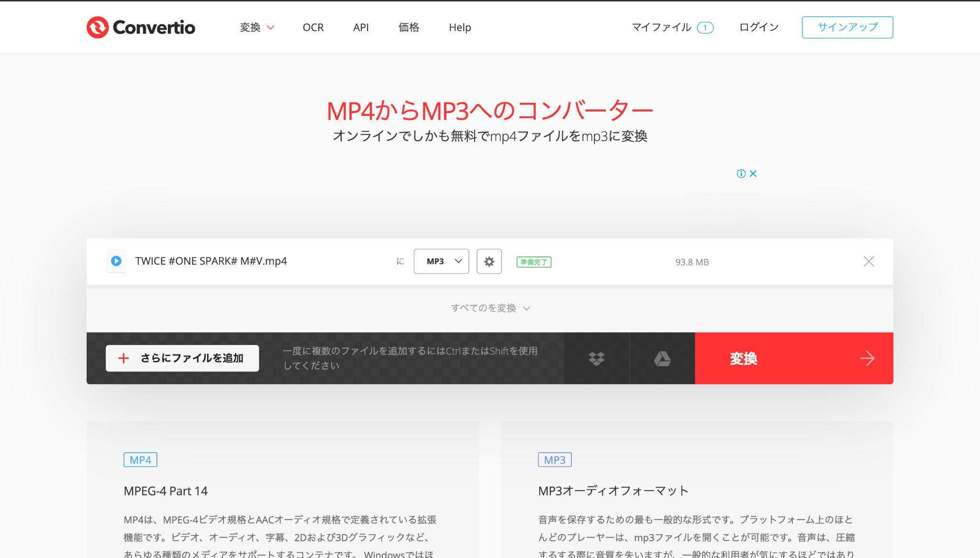This screenshot has height=558, width=980.
Task: Click the MP3オーディオフォーマット heading
Action: (613, 491)
